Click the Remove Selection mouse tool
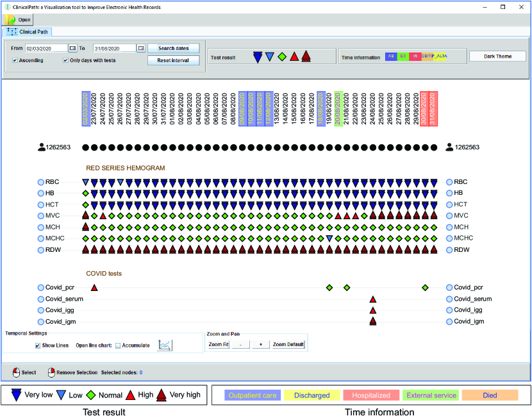 tap(51, 372)
